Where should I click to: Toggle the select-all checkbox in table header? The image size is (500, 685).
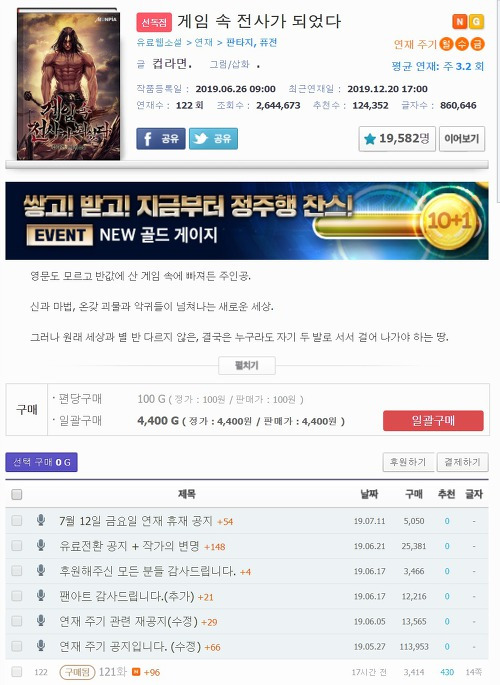point(17,495)
